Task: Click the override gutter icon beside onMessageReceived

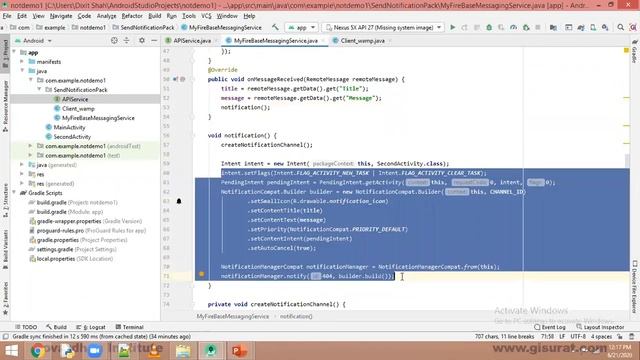Action: click(176, 79)
